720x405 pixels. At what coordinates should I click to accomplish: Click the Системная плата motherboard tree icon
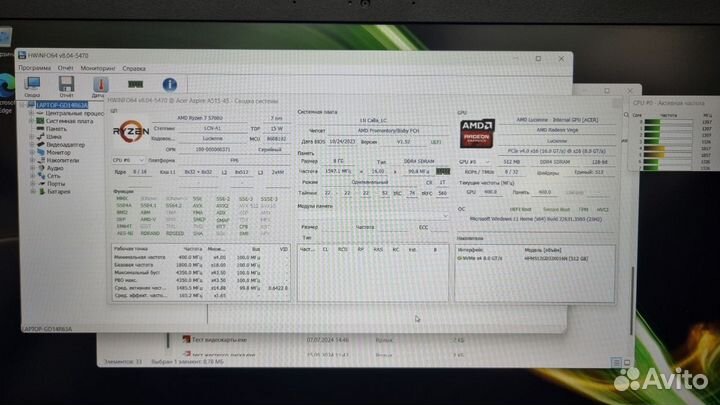[x=40, y=121]
